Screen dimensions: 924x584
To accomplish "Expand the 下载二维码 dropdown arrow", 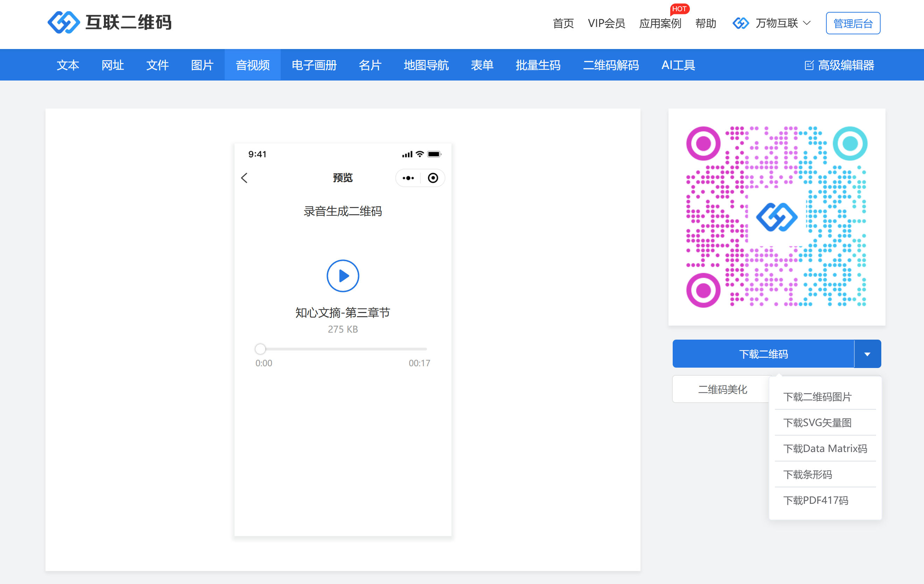I will click(867, 354).
